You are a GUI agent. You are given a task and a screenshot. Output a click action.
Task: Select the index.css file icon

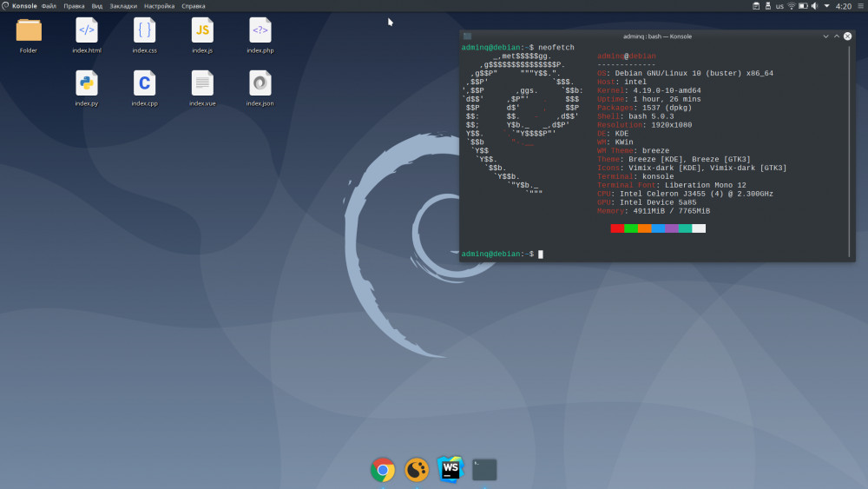pos(144,31)
